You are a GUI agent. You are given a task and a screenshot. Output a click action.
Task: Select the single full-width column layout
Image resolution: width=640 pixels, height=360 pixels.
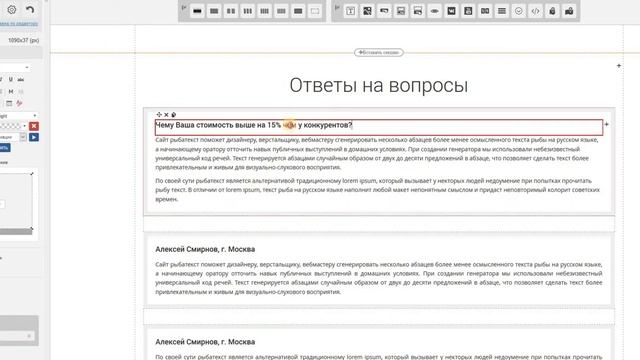click(x=197, y=11)
